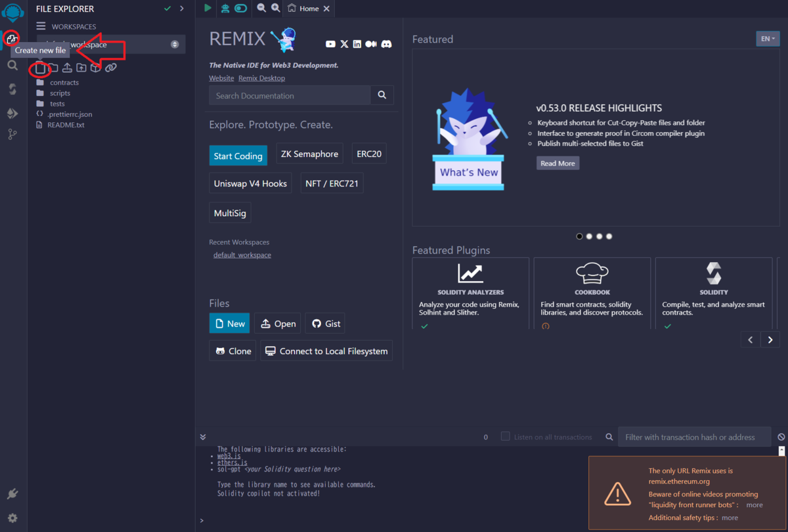Click the Clone button
Screen dimensions: 788x532
(x=232, y=351)
